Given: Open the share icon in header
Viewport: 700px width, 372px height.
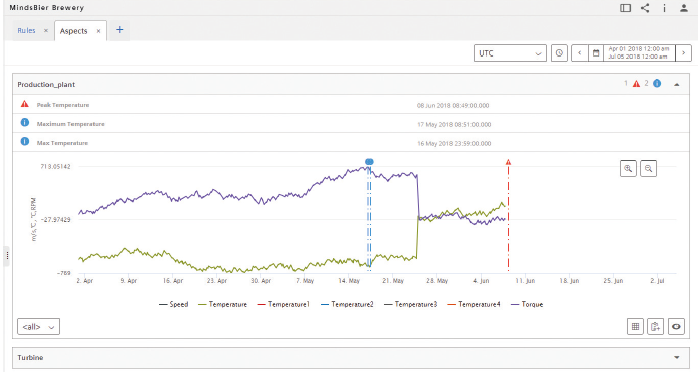Looking at the screenshot, I should point(645,8).
